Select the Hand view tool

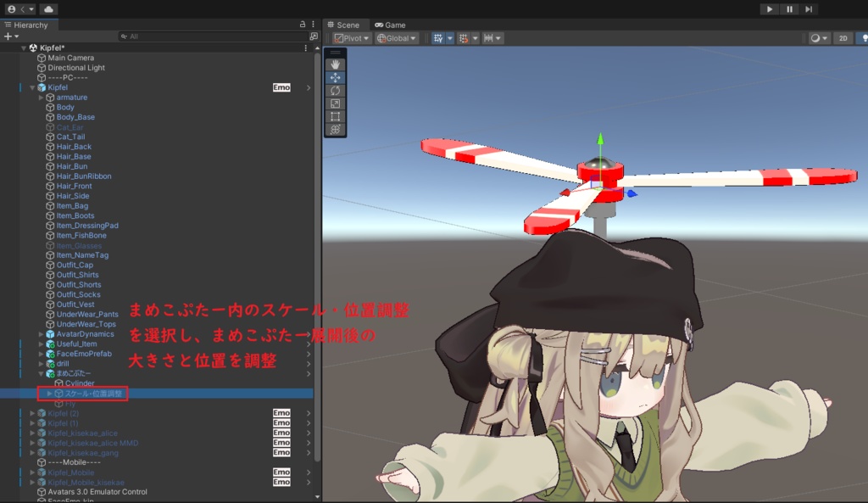coord(336,64)
